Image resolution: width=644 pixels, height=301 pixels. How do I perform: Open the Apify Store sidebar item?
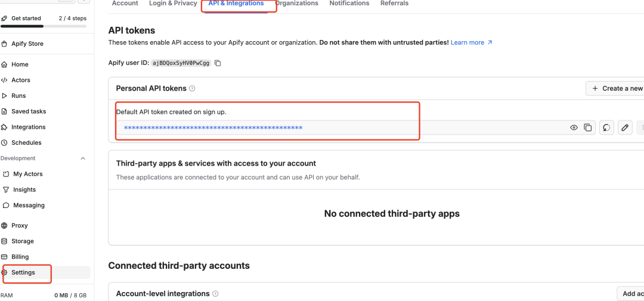click(27, 44)
